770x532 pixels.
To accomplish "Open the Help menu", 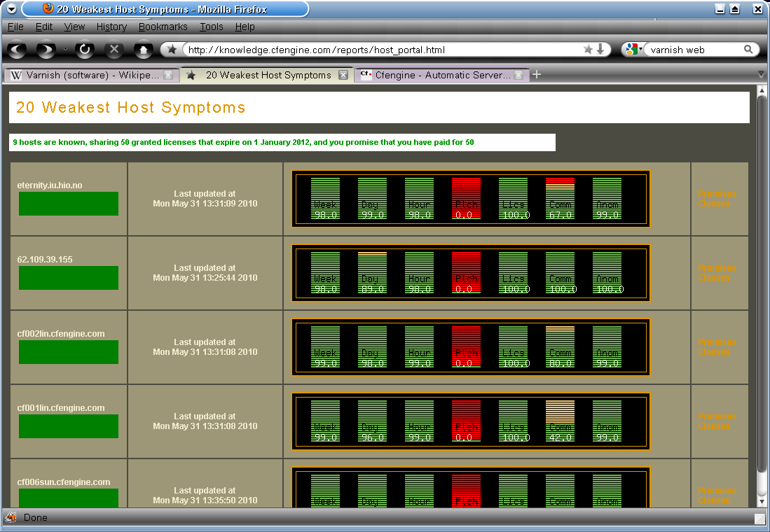I will click(x=245, y=27).
